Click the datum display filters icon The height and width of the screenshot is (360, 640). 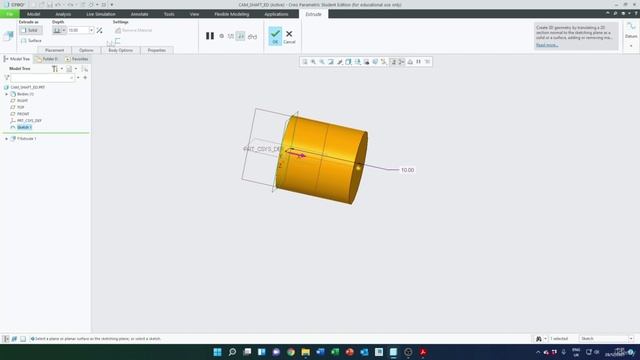tap(384, 62)
